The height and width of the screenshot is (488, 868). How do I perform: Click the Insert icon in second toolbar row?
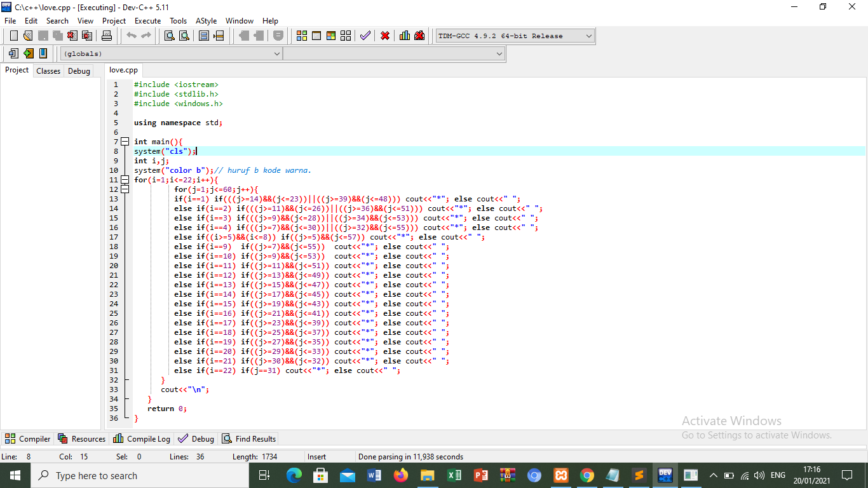coord(14,53)
